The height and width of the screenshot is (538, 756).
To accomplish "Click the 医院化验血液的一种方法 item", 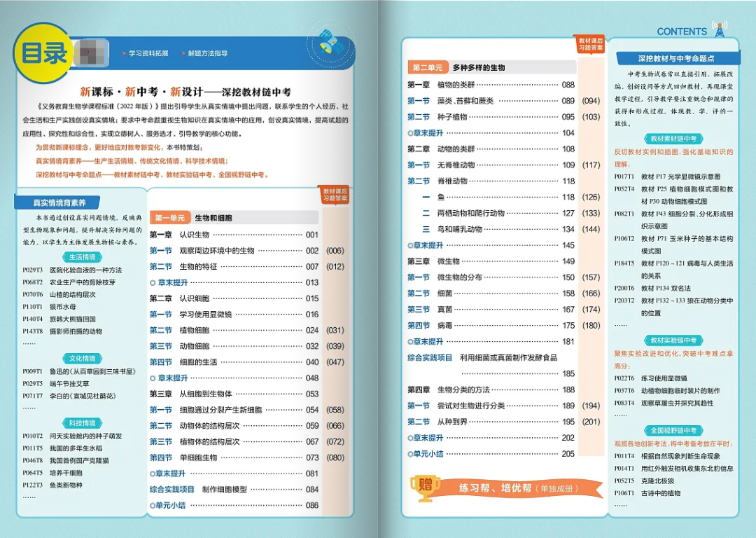I will pyautogui.click(x=72, y=270).
